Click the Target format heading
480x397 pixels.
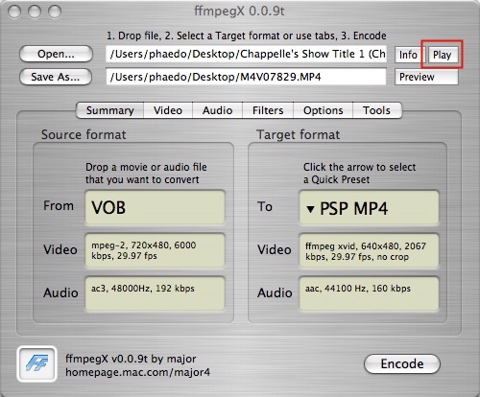click(x=298, y=135)
